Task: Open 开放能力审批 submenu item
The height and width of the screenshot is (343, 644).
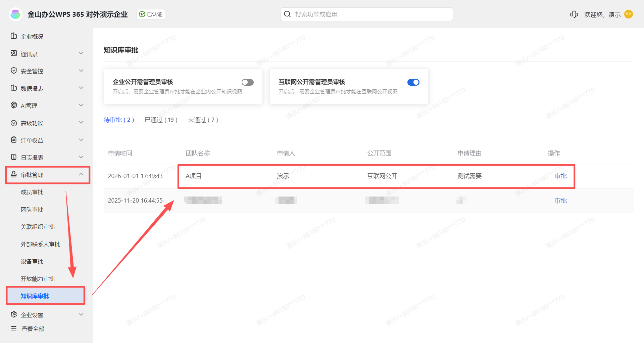Action: tap(38, 279)
